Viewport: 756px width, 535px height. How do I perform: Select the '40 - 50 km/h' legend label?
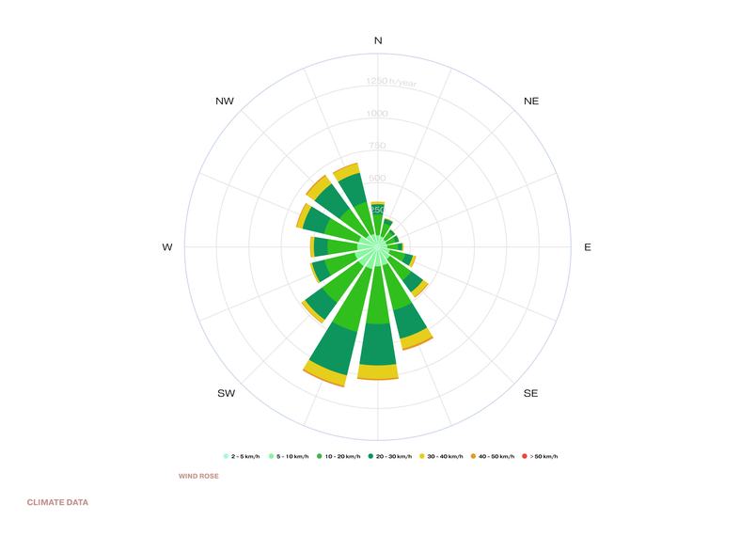pos(496,456)
